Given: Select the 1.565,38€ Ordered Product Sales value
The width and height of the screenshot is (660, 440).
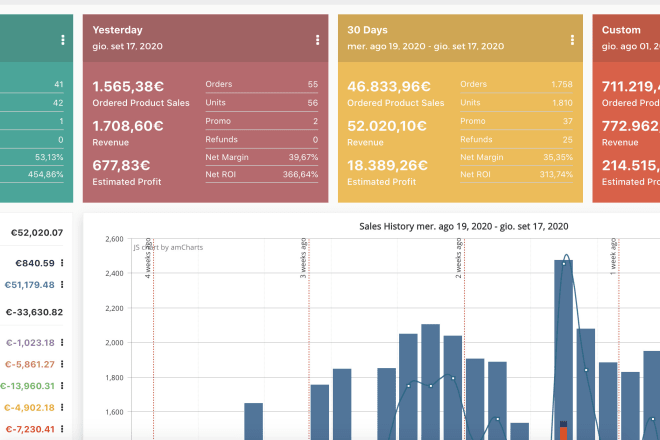Looking at the screenshot, I should 128,86.
